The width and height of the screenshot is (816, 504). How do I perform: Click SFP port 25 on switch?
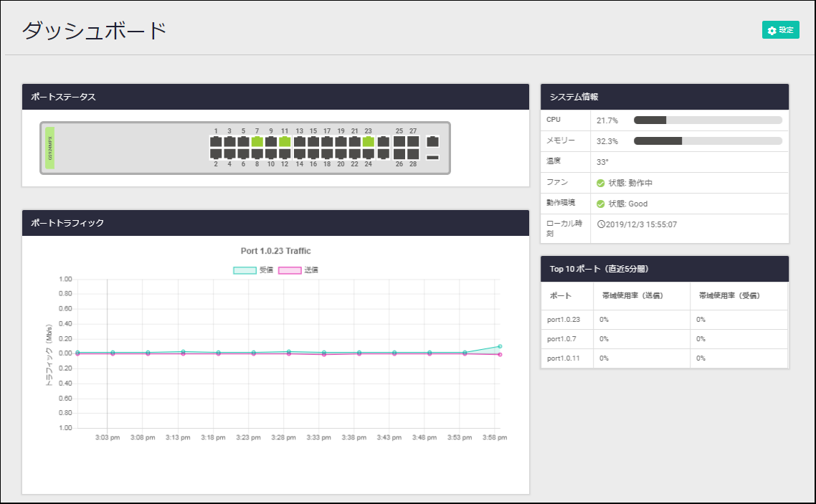[399, 142]
